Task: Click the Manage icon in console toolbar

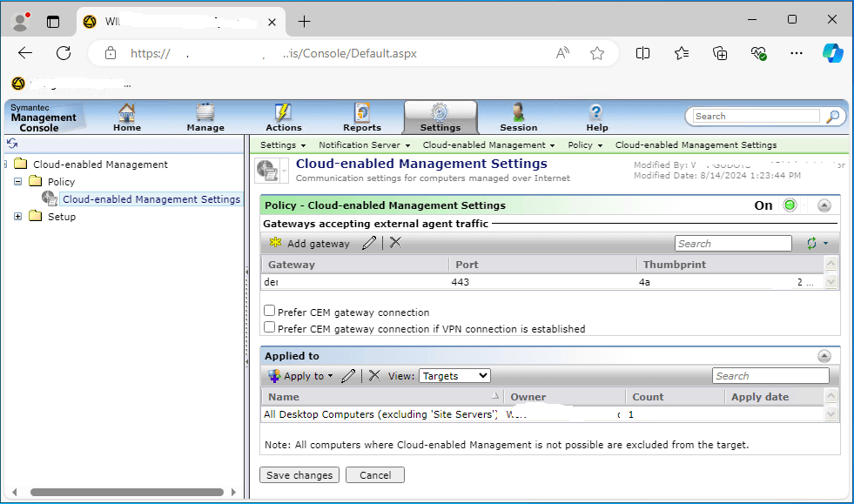Action: (205, 117)
